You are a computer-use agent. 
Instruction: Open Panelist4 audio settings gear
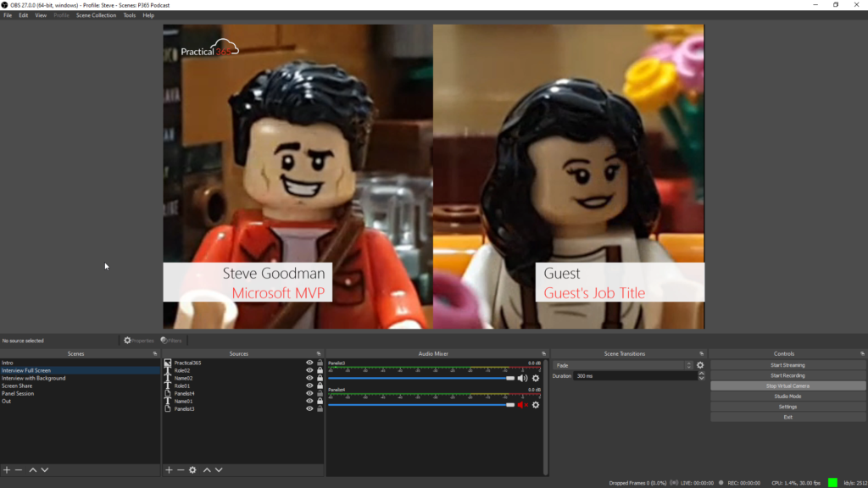coord(536,405)
